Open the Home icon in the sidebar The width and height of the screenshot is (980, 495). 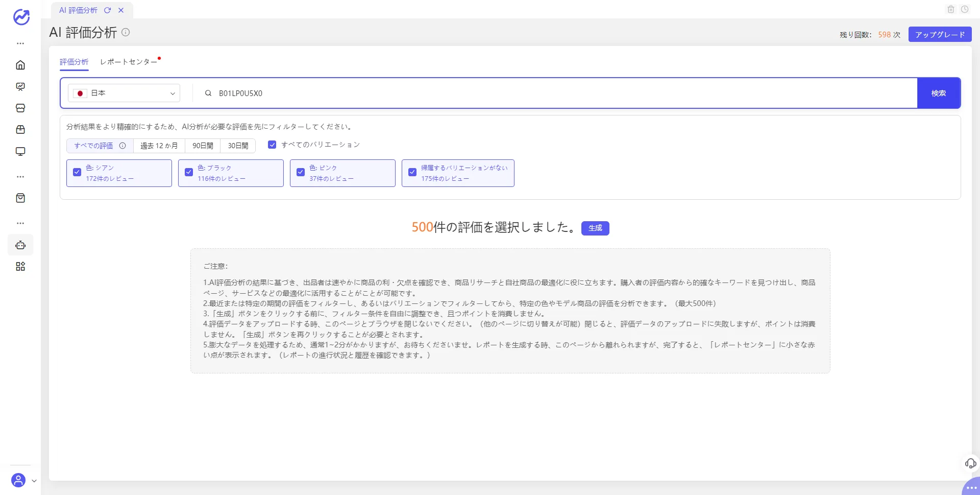point(20,65)
